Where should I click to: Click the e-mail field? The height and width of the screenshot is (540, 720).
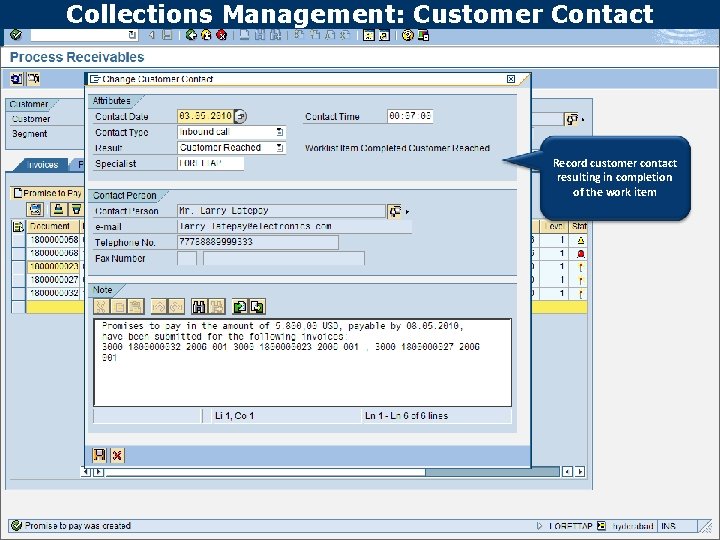coord(294,226)
